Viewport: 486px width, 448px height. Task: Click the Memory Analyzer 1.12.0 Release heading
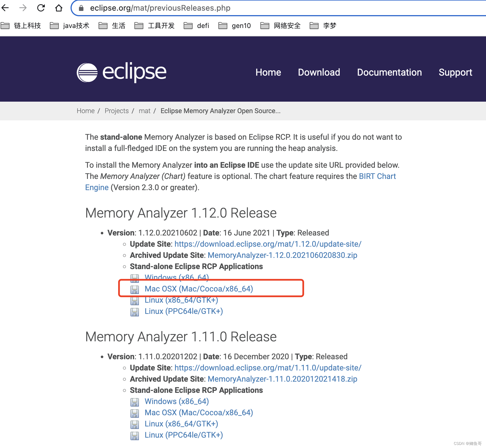(x=181, y=213)
